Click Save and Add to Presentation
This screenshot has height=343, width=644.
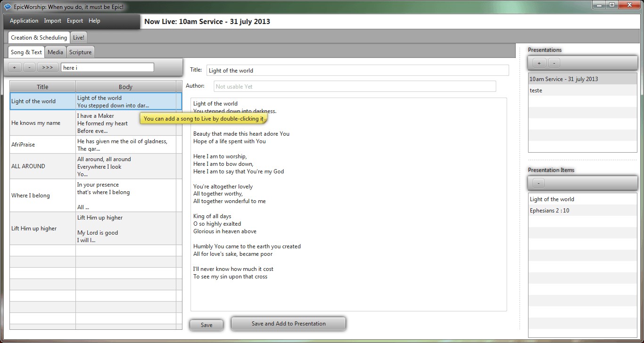point(289,324)
